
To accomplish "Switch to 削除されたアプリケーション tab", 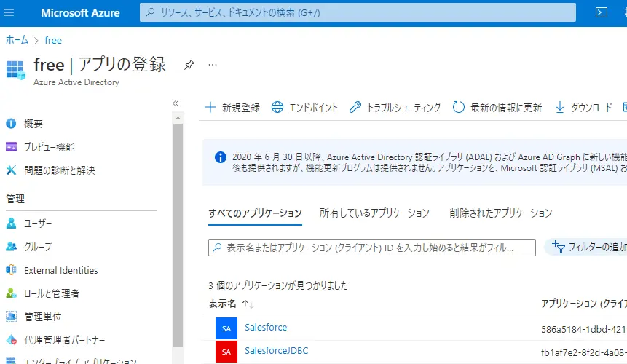I will click(x=500, y=213).
